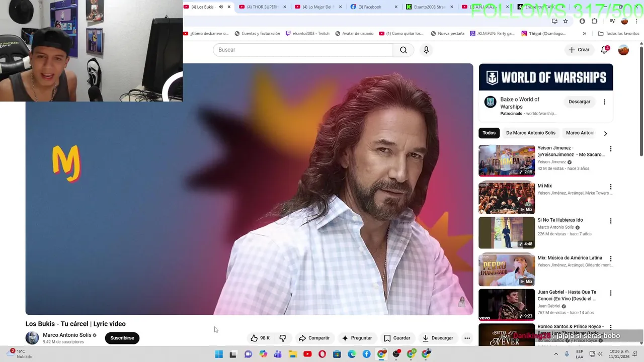Switch to the Lo Mejor Del tab
Viewport: 644px width, 362px height.
(317, 7)
